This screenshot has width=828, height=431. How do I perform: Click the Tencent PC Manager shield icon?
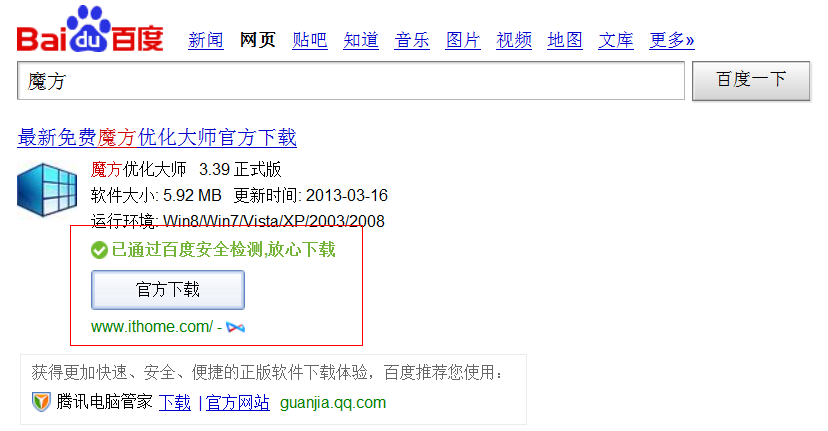coord(41,402)
